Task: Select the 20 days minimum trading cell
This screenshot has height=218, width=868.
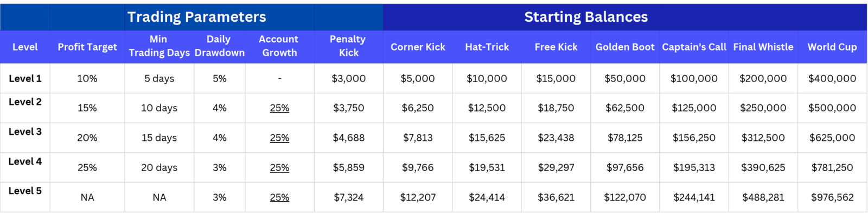Action: click(159, 168)
